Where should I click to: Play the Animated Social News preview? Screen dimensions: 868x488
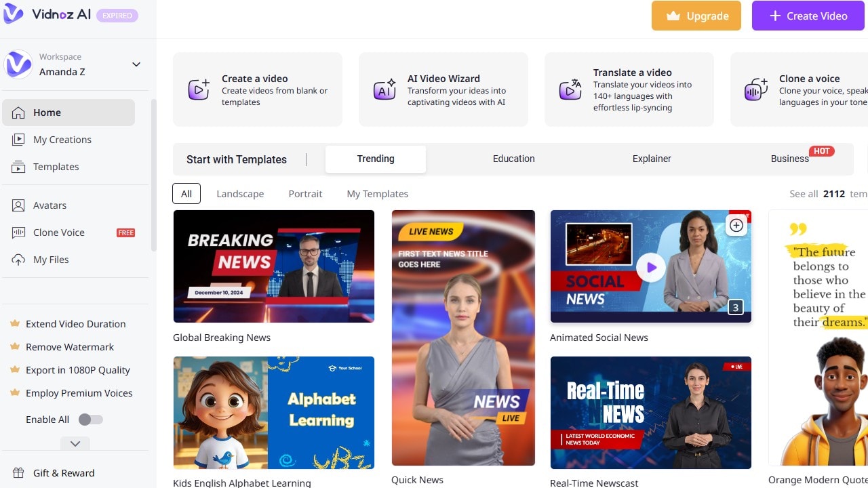click(x=650, y=267)
